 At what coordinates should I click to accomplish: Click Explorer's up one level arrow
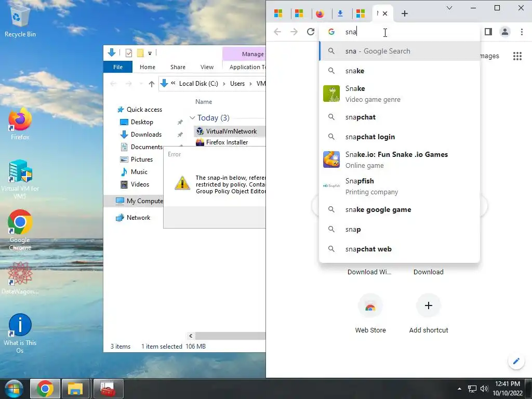click(151, 84)
